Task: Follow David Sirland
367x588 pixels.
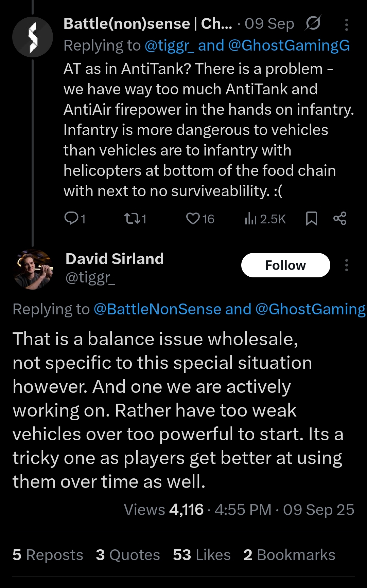Action: pos(285,265)
